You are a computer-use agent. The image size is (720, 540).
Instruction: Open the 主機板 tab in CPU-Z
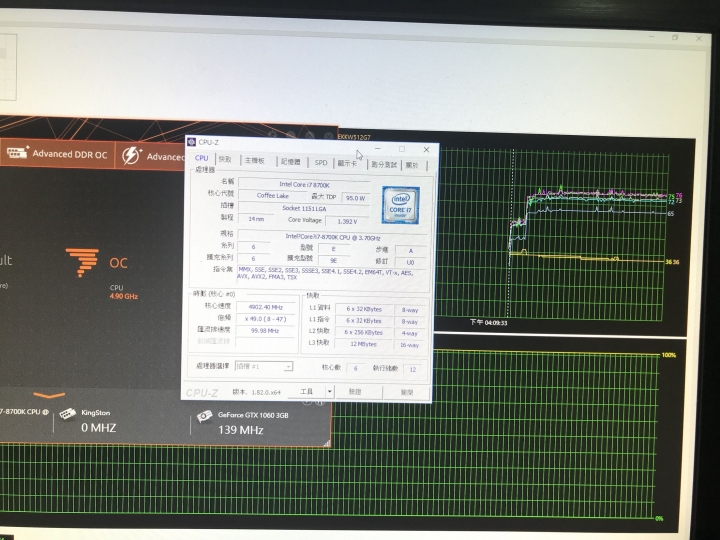[x=254, y=161]
